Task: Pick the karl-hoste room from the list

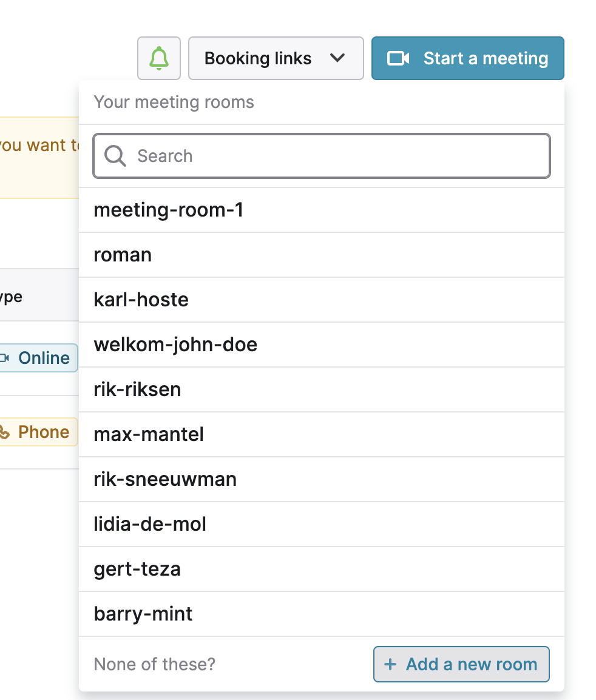Action: point(322,300)
